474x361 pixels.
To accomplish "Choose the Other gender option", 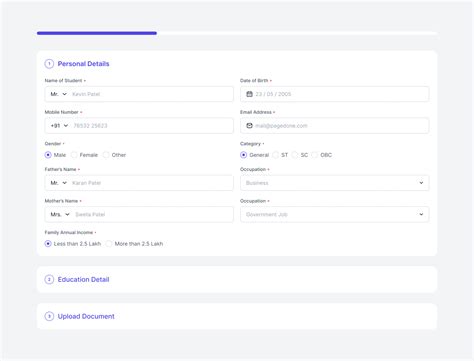I will click(106, 155).
